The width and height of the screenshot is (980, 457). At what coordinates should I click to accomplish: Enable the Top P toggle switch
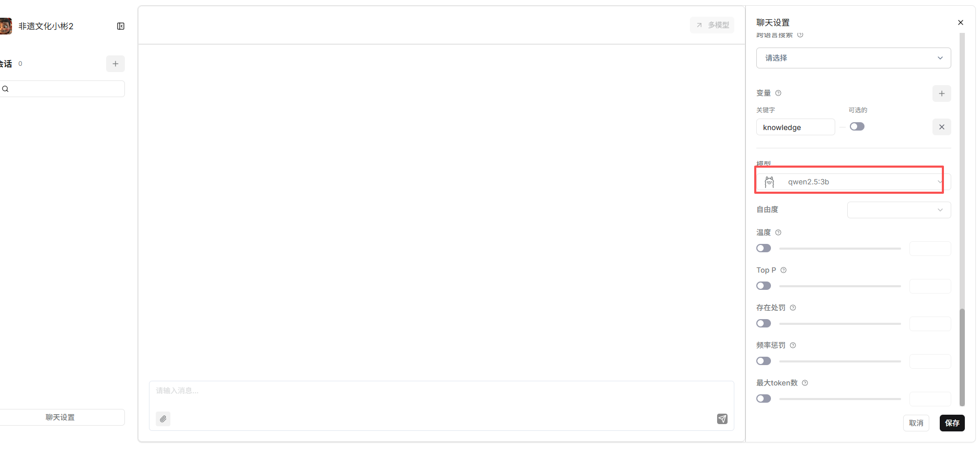coord(764,286)
